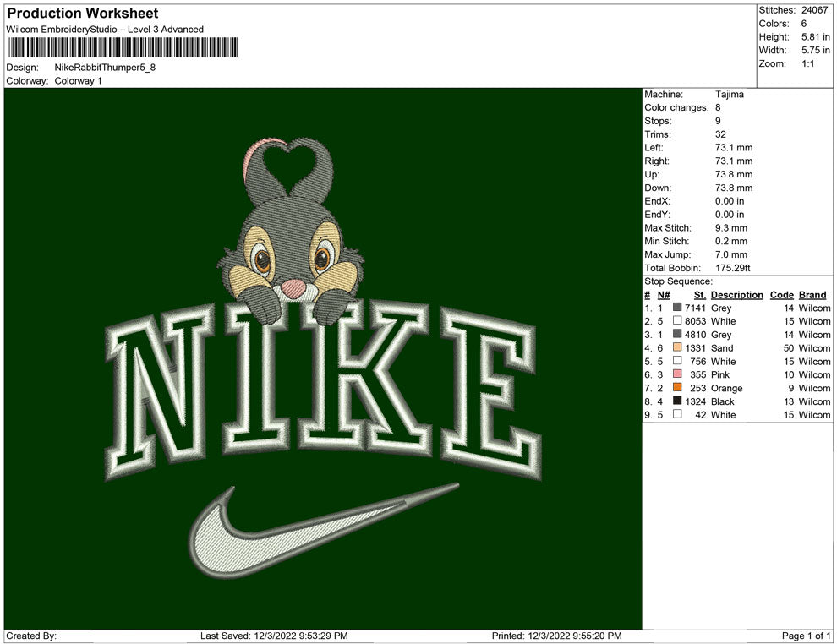Click the white swatch for stop 2

click(677, 320)
